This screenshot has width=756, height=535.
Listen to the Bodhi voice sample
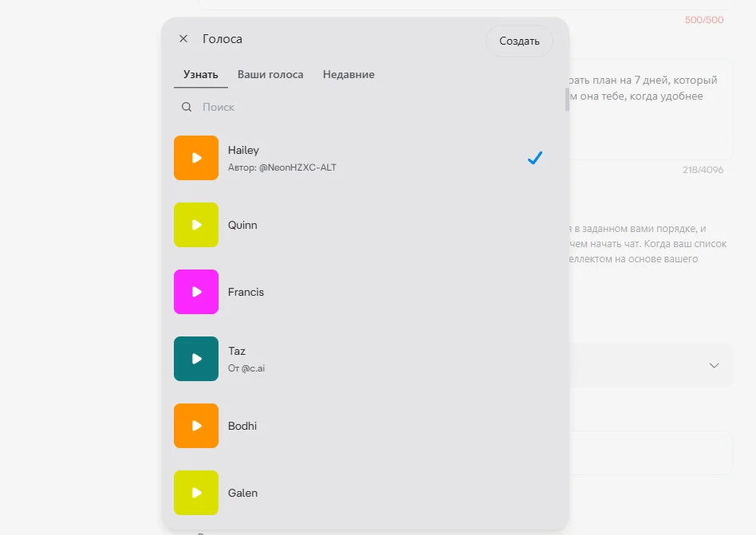(195, 426)
